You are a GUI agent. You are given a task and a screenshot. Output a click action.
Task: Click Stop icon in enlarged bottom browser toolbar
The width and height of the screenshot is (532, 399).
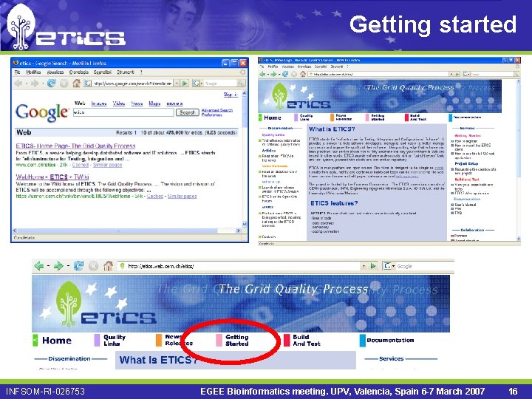[x=93, y=266]
